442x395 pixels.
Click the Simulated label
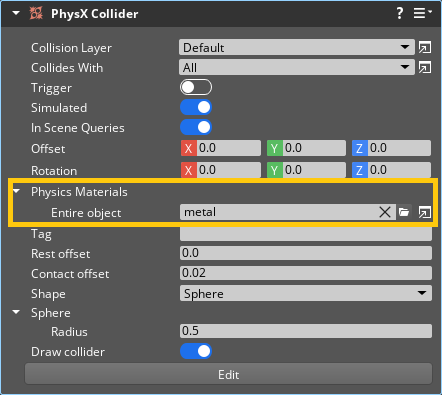pyautogui.click(x=59, y=108)
